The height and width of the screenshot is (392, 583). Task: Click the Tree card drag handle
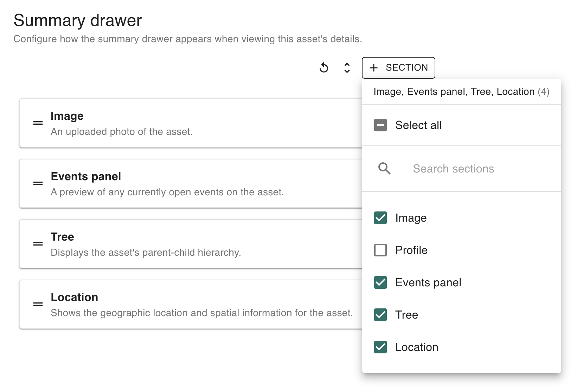click(38, 244)
